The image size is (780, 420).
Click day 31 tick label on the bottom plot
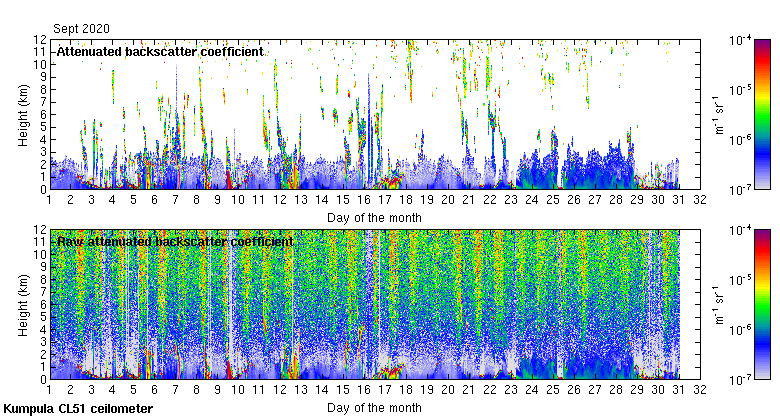(x=679, y=390)
